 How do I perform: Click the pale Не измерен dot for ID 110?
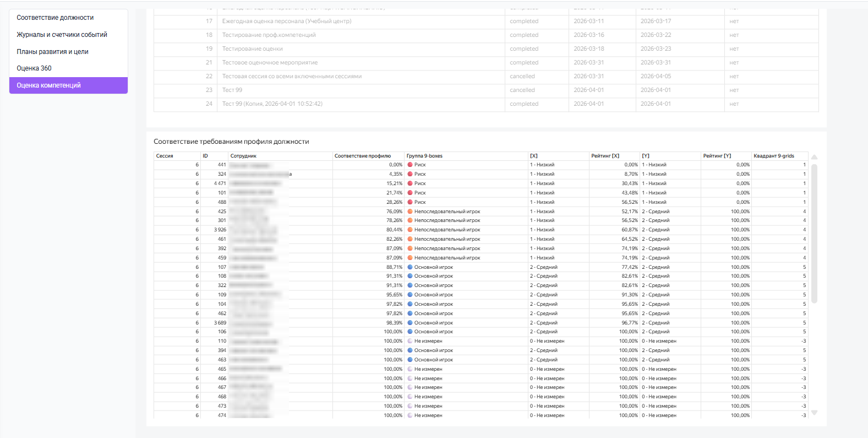[x=410, y=341]
